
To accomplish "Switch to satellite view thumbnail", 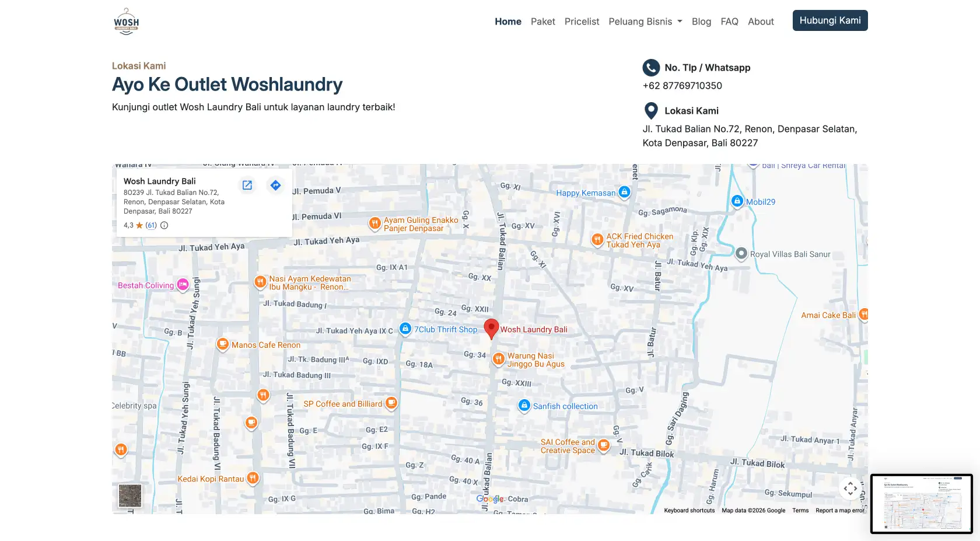I will (130, 496).
